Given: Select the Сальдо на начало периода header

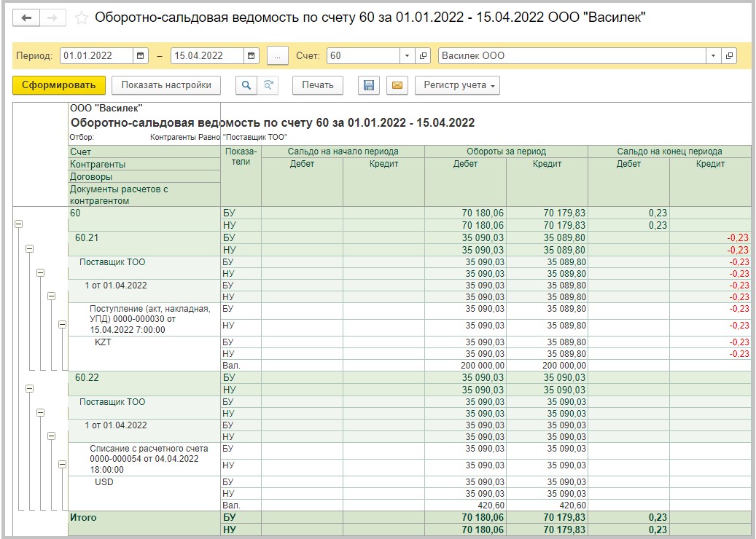Looking at the screenshot, I should [x=343, y=152].
